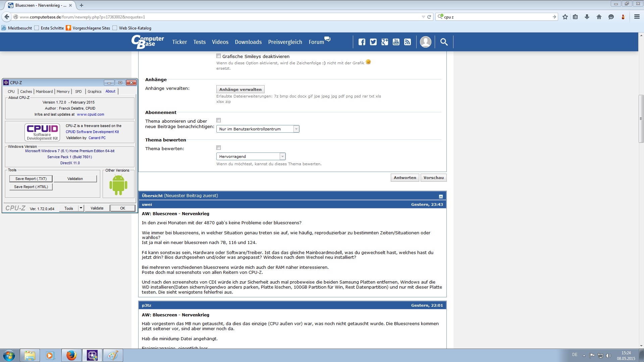Open the Downloads menu on ComputerBase
644x362 pixels.
pyautogui.click(x=248, y=42)
